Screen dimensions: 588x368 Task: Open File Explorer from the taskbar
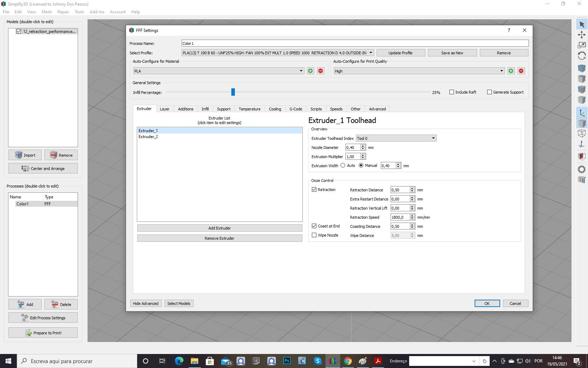coord(194,361)
